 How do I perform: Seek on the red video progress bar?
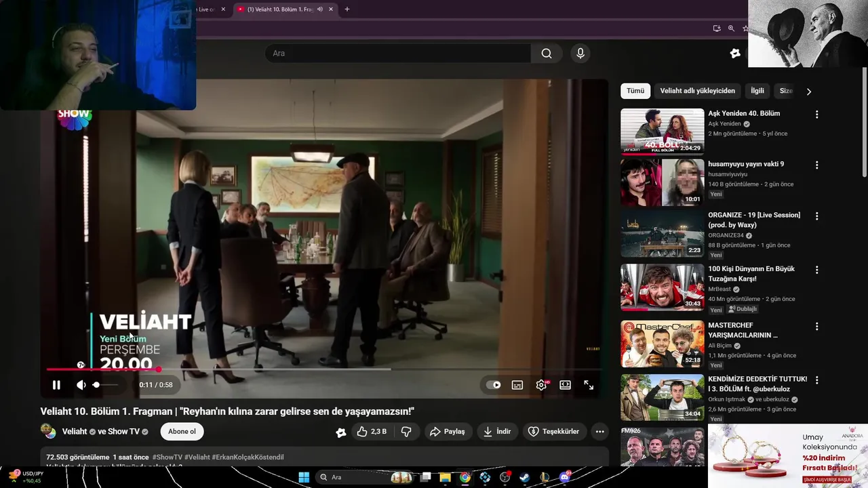(324, 369)
